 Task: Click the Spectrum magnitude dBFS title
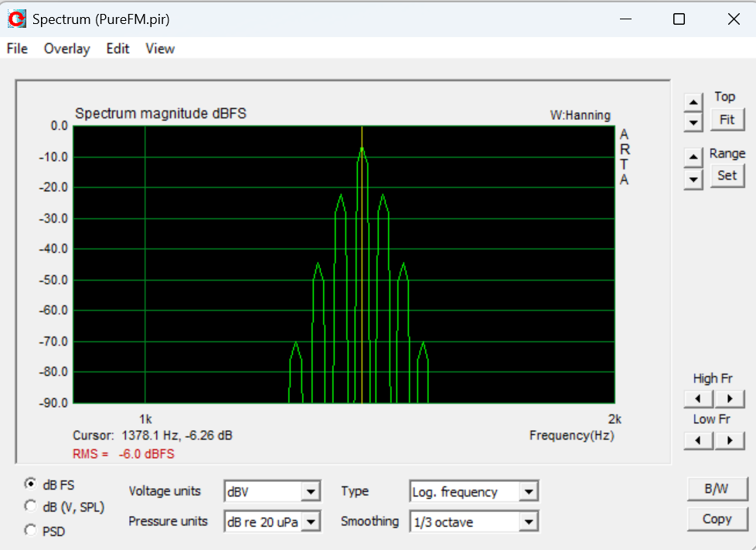coord(161,114)
